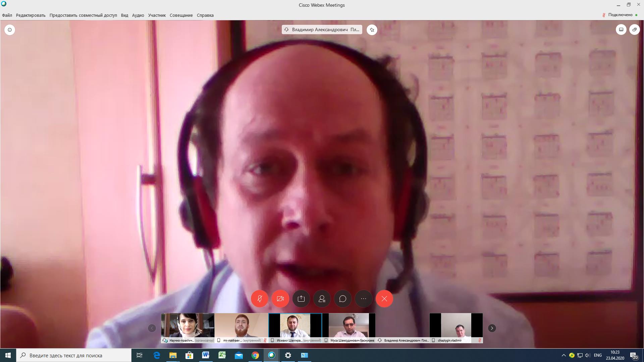The height and width of the screenshot is (362, 644).
Task: Switch to floating panel view icon
Action: (x=635, y=30)
